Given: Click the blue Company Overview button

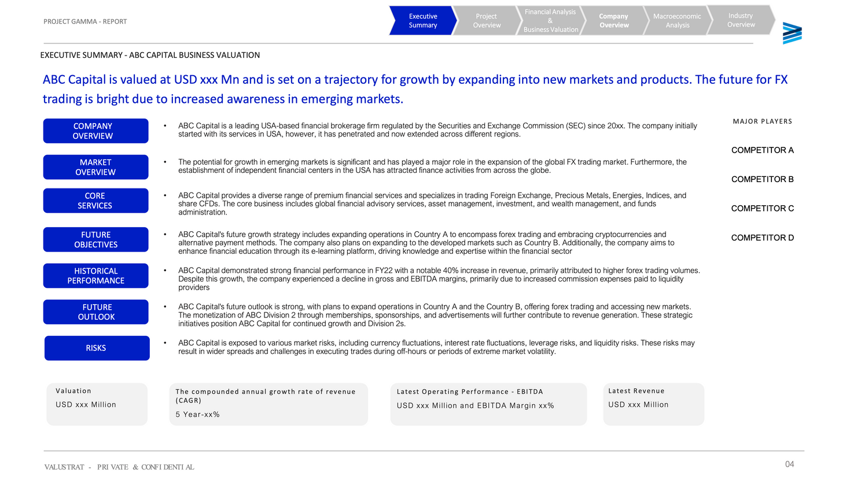Looking at the screenshot, I should (95, 131).
